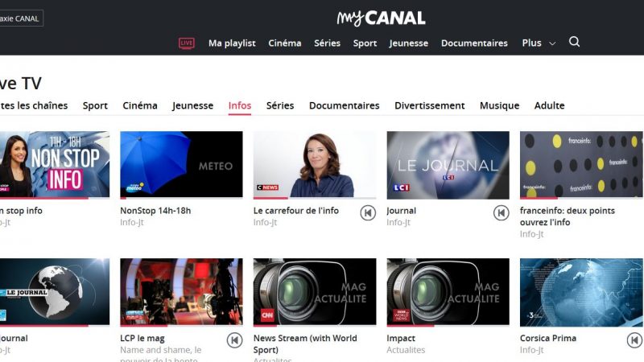The image size is (644, 362).
Task: Play the Le Journal globe thumbnail
Action: [x=55, y=292]
